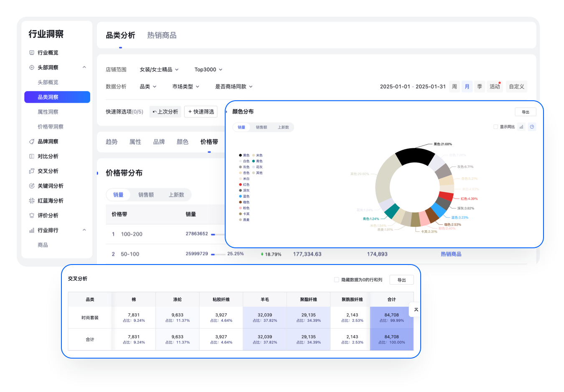Open 热销商品 link in 50-100 row
The image size is (564, 392).
coord(451,254)
